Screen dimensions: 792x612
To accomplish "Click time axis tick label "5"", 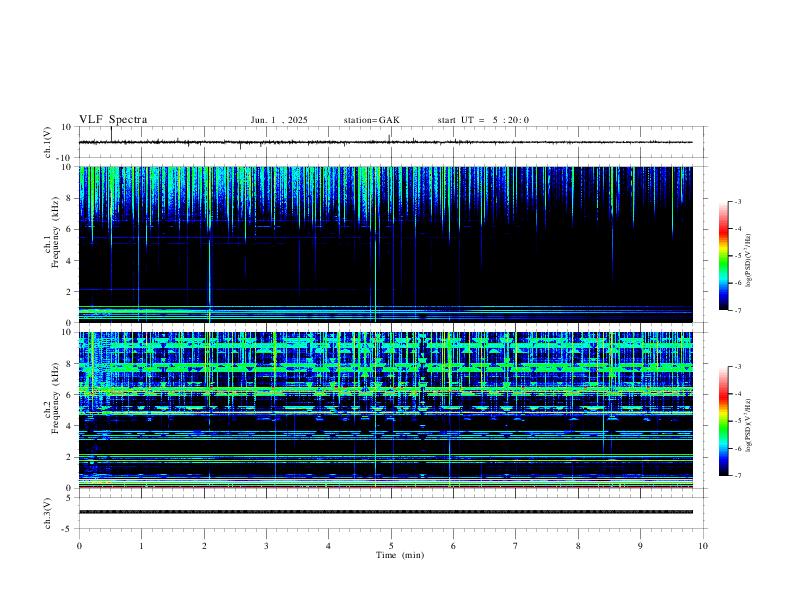I will 391,546.
